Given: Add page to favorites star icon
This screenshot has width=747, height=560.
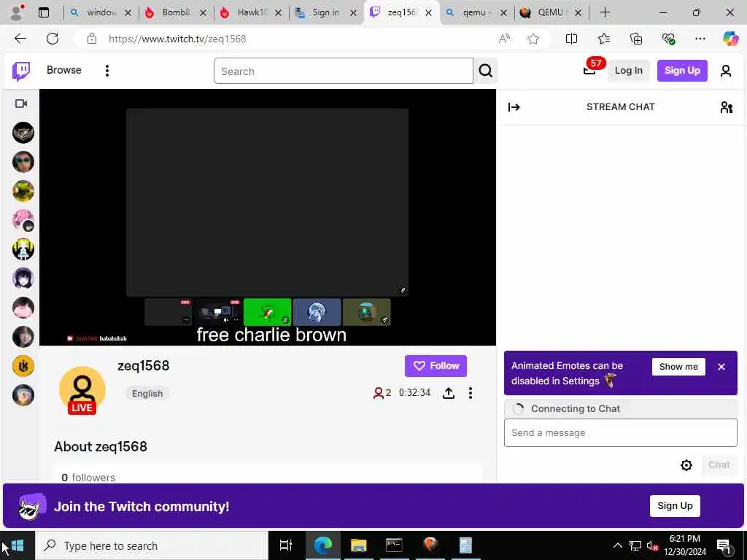Looking at the screenshot, I should click(533, 39).
